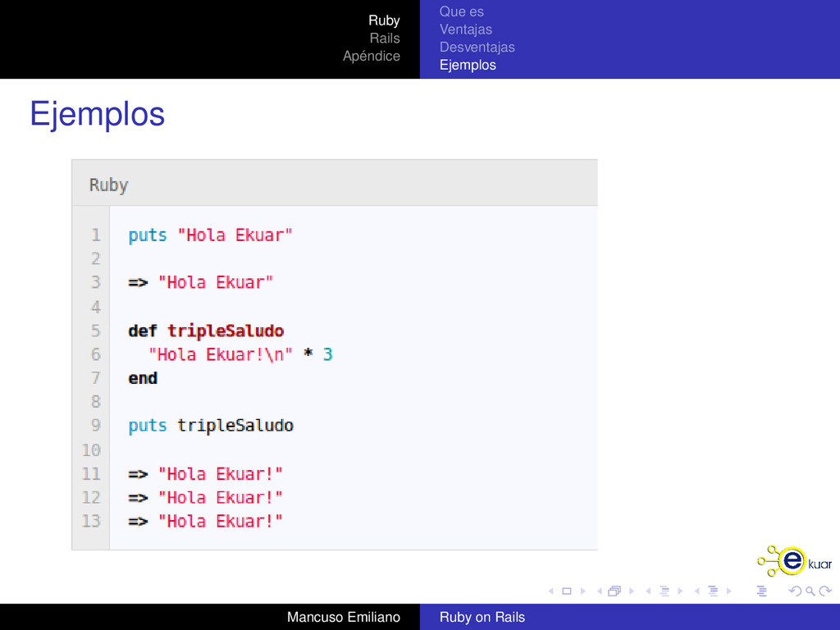Click output on line 13
Image resolution: width=840 pixels, height=630 pixels.
tap(205, 521)
